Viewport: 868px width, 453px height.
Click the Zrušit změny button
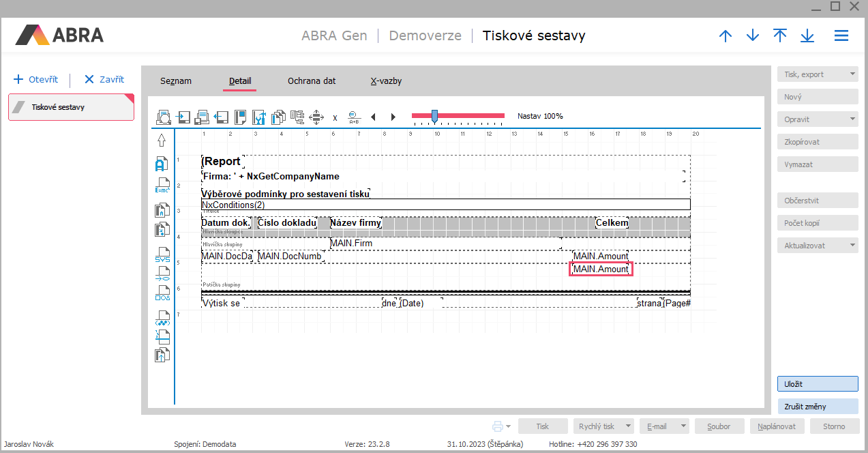(818, 407)
